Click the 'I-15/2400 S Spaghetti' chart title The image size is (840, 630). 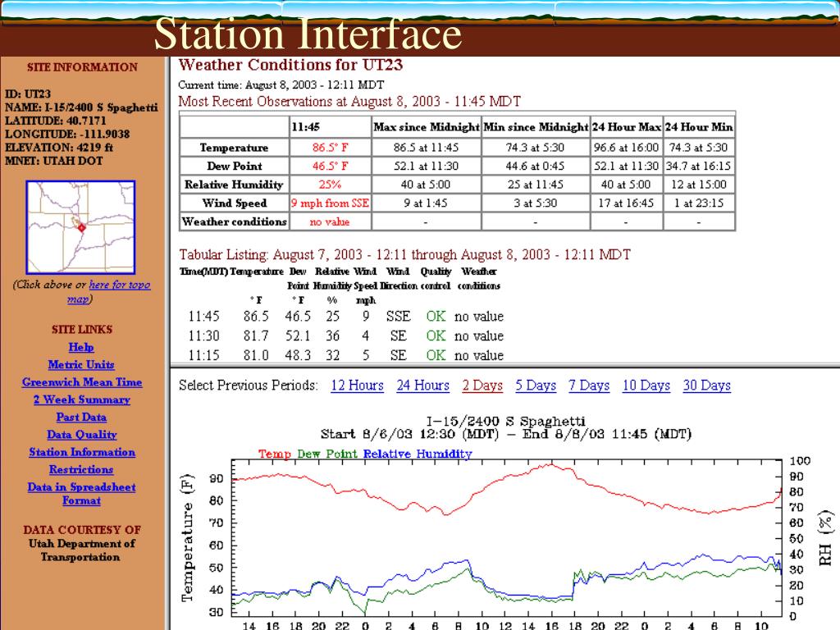(x=505, y=421)
